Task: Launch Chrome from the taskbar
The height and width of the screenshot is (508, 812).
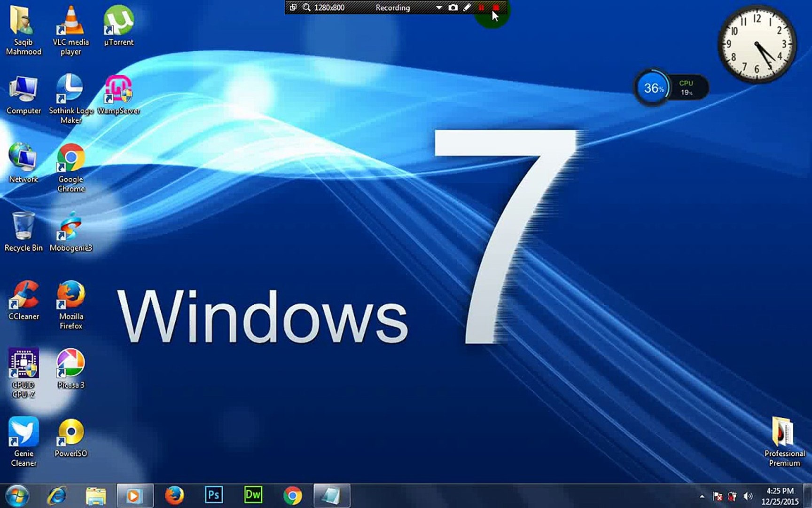Action: coord(292,496)
